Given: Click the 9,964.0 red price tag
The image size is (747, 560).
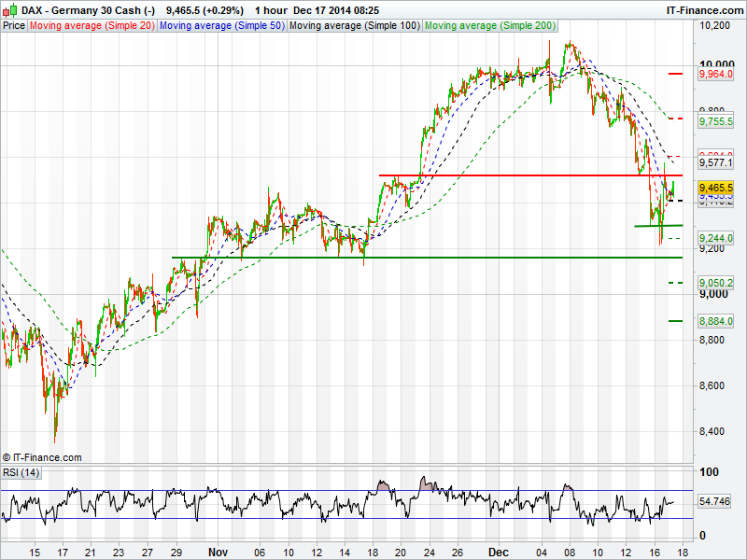Looking at the screenshot, I should (x=716, y=73).
